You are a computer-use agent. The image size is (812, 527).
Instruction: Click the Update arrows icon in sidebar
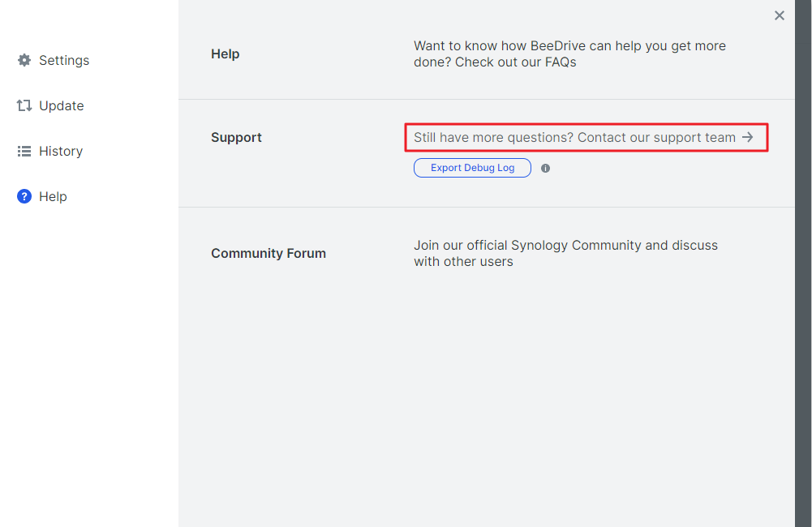[x=24, y=106]
